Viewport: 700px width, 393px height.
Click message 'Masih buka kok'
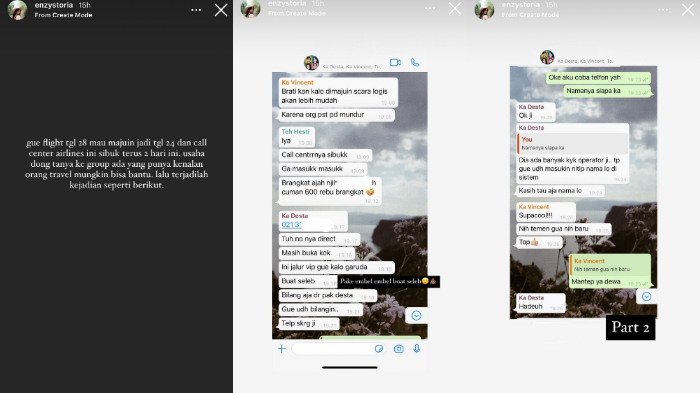(x=317, y=253)
